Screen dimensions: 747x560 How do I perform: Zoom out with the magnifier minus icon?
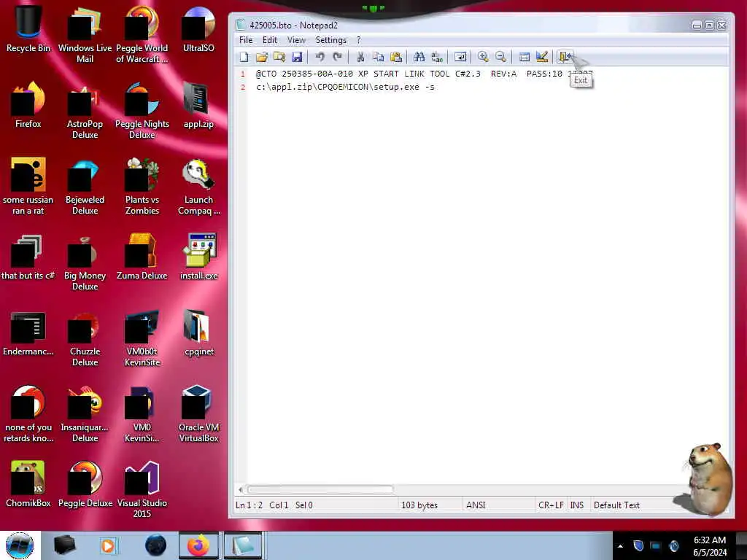[500, 57]
